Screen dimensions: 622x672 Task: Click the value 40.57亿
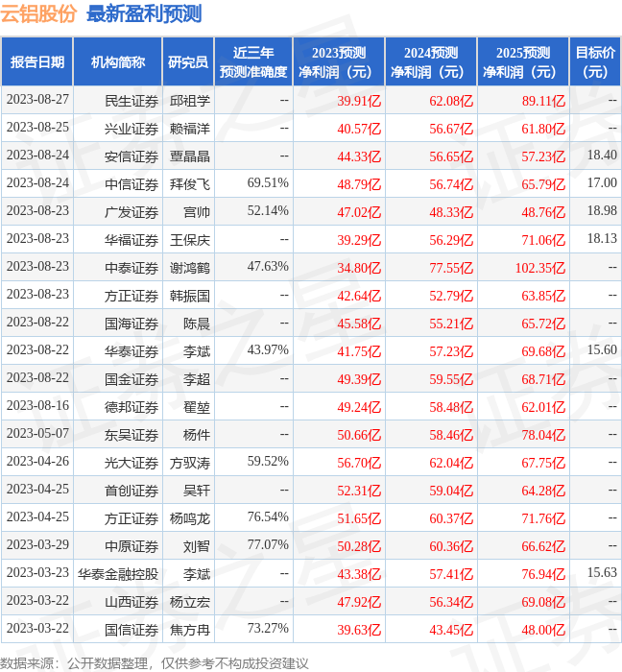click(x=359, y=129)
